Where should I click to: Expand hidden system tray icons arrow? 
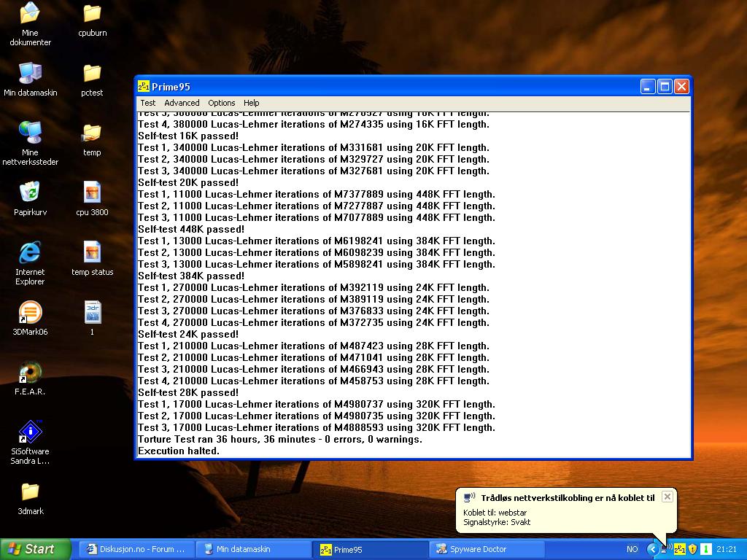(x=652, y=549)
